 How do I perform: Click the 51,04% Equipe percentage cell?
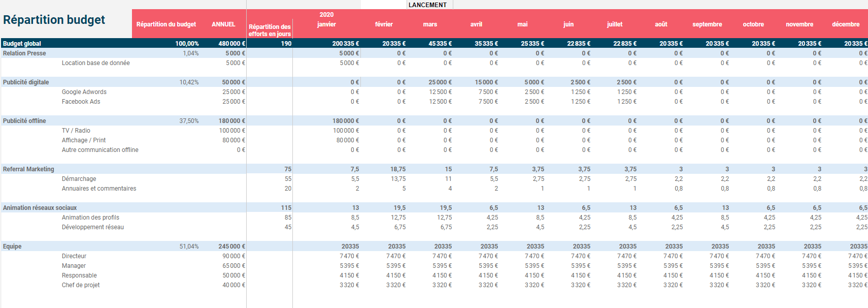pyautogui.click(x=189, y=247)
